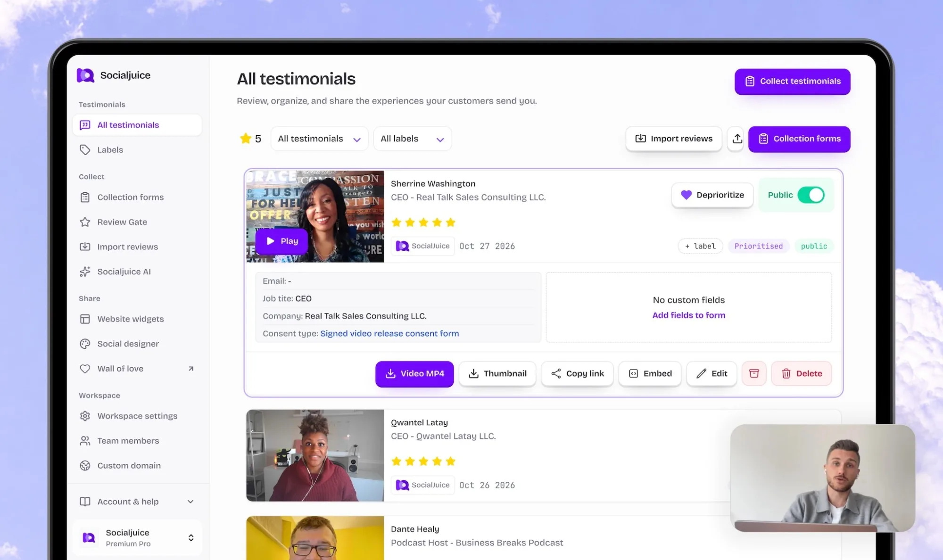Click the purple Collection forms button
The height and width of the screenshot is (560, 943).
(799, 139)
